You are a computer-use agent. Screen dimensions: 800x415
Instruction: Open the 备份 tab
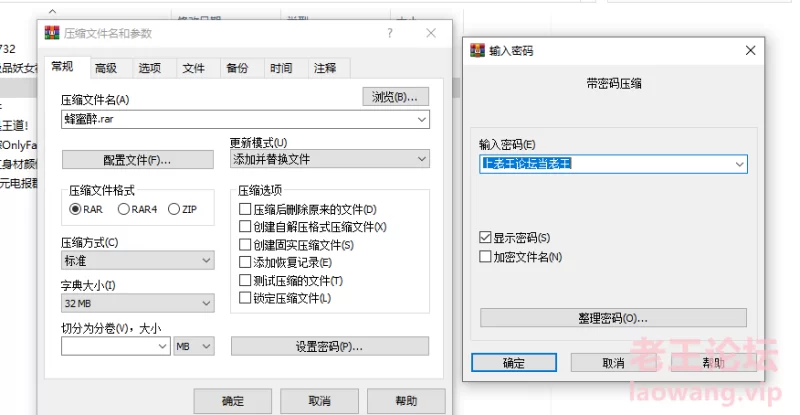[x=237, y=68]
